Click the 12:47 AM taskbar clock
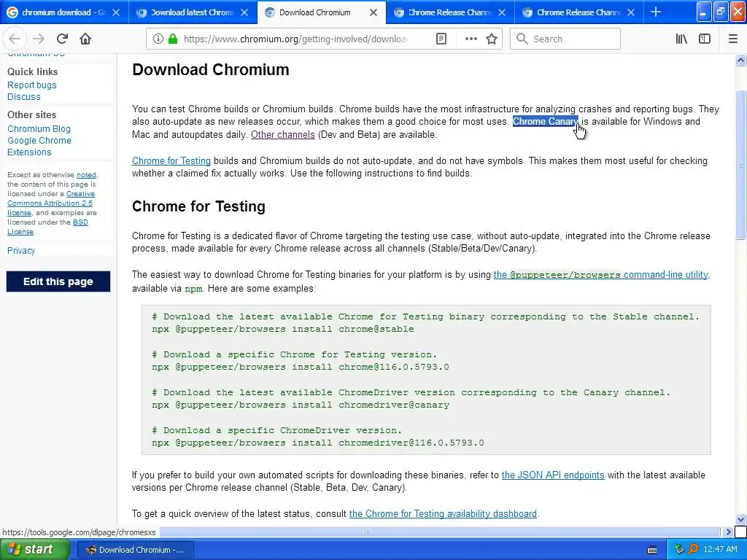Image resolution: width=747 pixels, height=560 pixels. 720,549
